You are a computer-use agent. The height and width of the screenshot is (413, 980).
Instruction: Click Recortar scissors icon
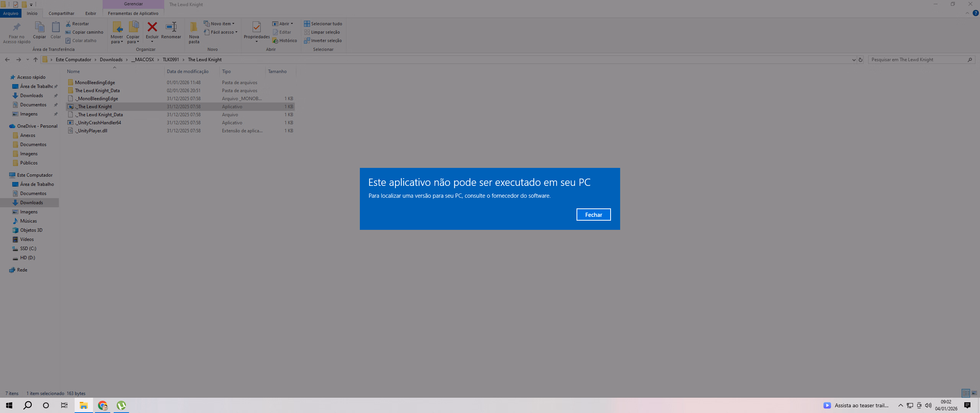68,24
